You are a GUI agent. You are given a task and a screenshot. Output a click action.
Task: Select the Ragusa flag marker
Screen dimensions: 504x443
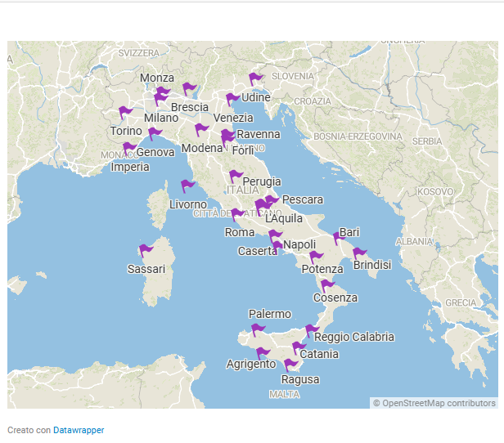[291, 365]
